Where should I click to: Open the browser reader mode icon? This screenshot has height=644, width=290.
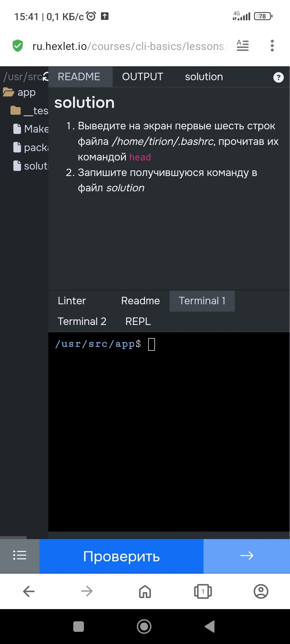242,46
